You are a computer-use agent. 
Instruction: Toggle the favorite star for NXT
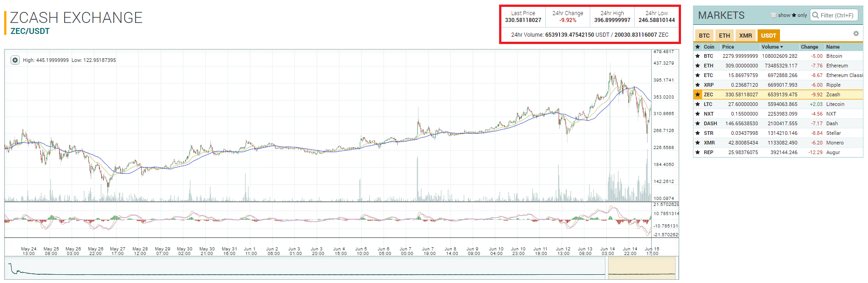click(x=698, y=114)
